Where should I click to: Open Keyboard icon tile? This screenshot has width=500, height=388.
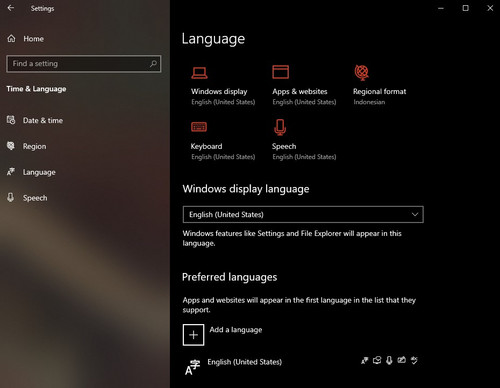pos(199,127)
